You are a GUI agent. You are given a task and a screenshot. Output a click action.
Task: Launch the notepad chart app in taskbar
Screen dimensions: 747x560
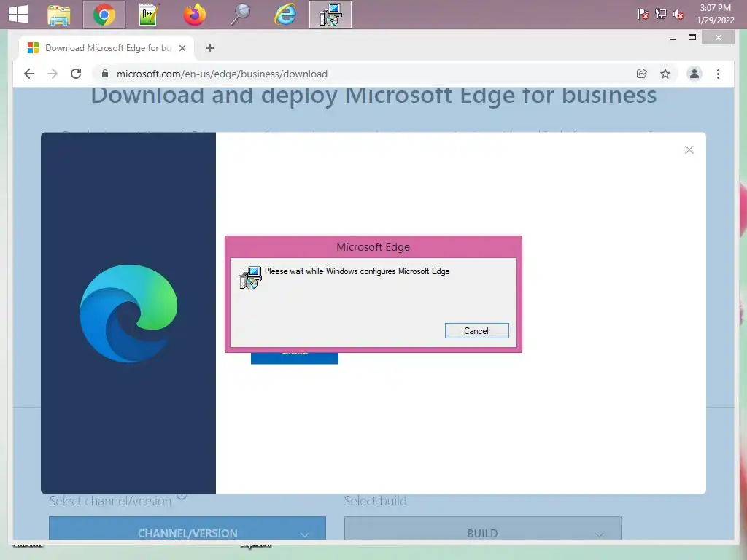coord(150,15)
